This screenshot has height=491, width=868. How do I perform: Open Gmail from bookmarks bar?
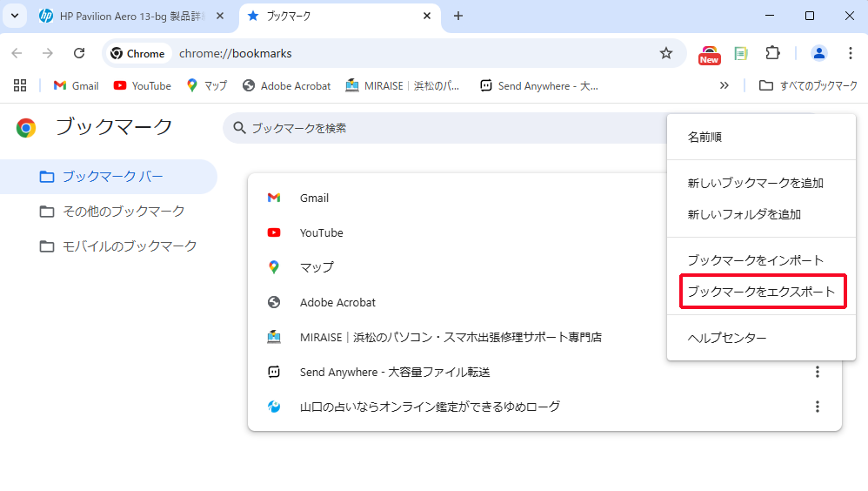click(76, 85)
